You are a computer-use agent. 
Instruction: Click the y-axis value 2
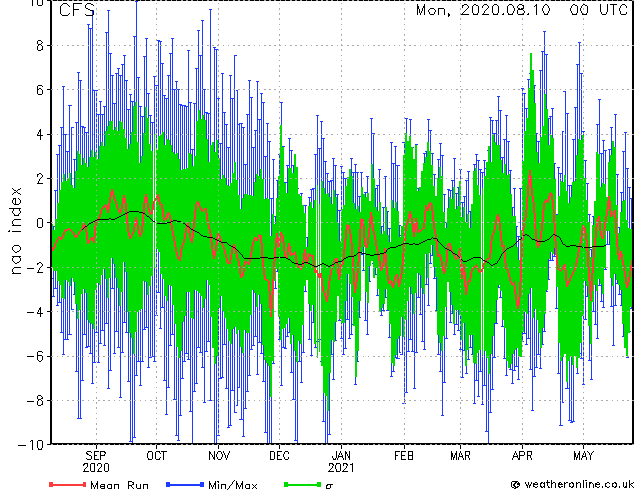40,179
